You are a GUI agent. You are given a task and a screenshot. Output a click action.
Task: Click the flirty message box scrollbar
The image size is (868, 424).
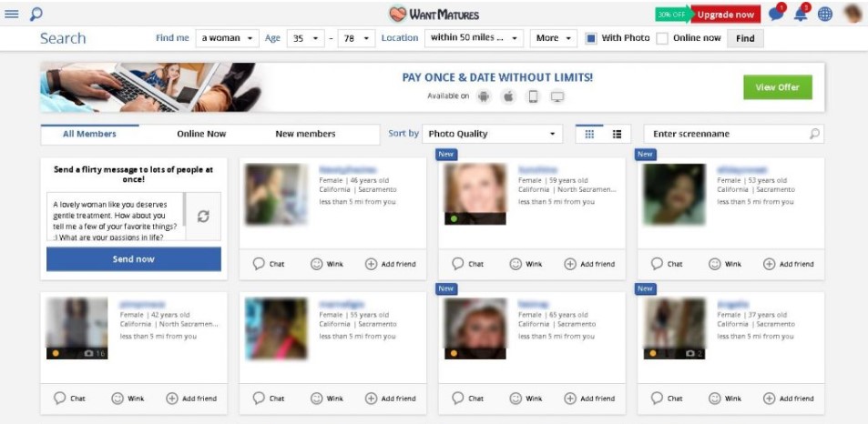tap(184, 210)
